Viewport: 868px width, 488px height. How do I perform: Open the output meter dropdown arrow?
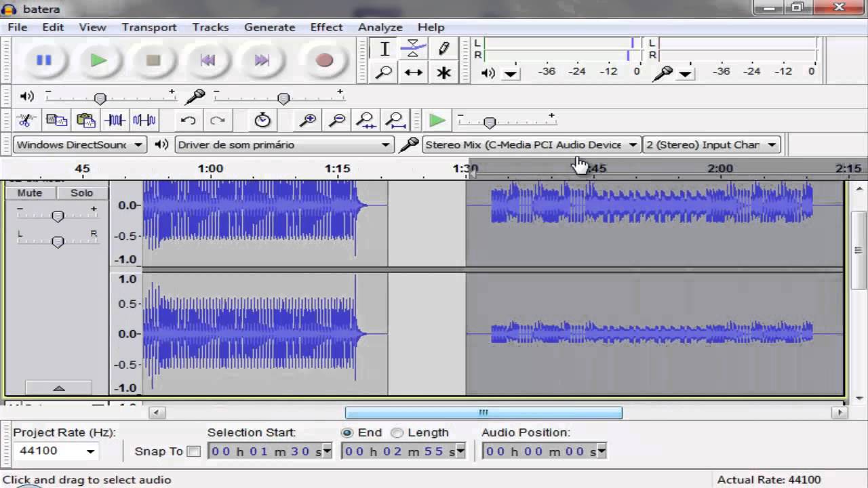511,73
